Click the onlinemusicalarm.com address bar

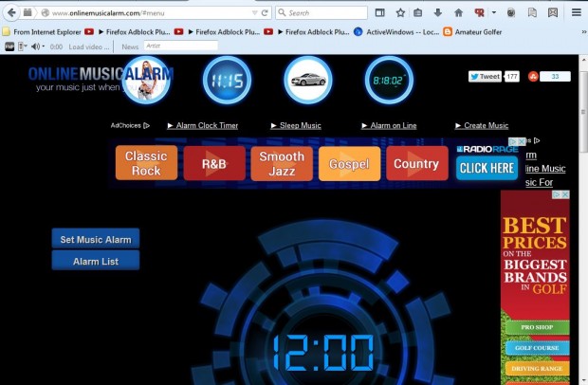click(150, 12)
